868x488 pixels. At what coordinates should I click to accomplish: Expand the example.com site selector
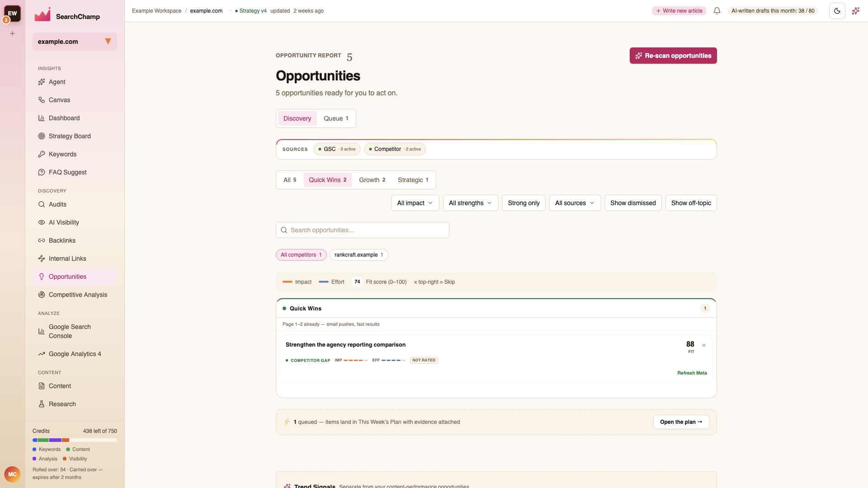coord(75,42)
